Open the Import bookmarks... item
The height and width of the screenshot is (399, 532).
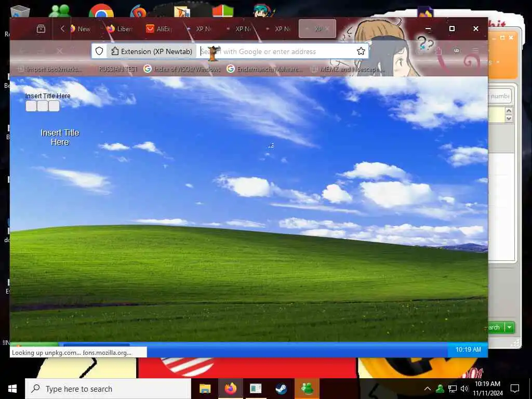[50, 69]
